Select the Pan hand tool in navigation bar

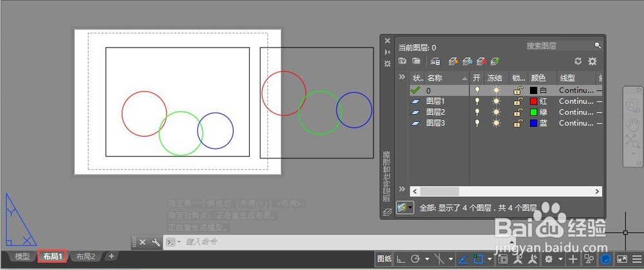632,123
